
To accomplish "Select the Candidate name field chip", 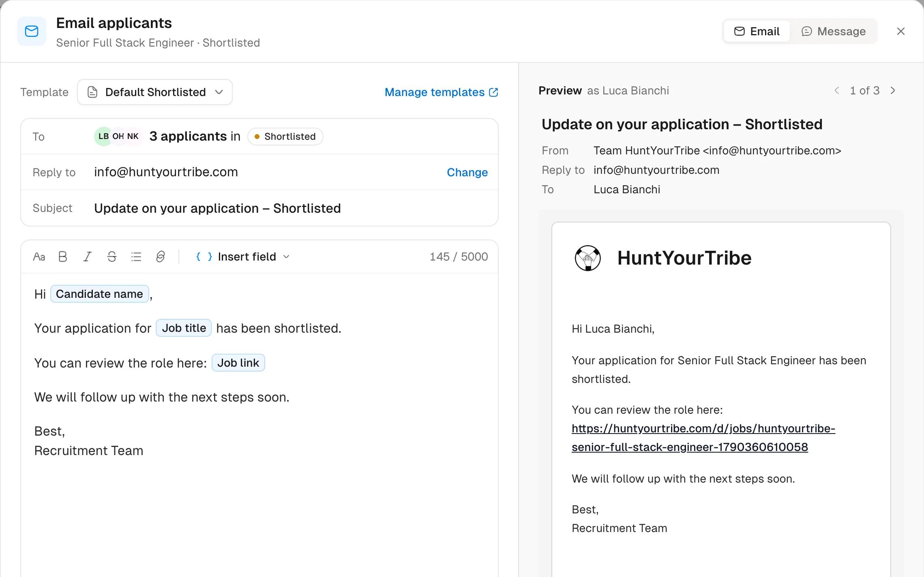I will click(99, 294).
